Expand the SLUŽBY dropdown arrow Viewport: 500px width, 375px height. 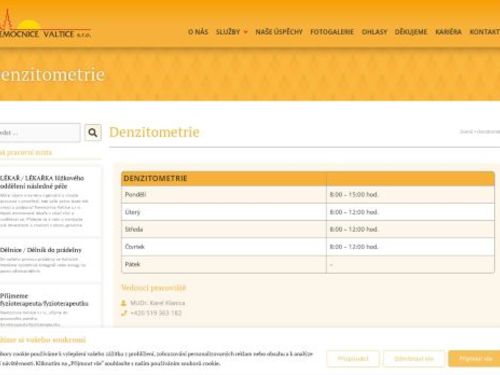coord(246,32)
